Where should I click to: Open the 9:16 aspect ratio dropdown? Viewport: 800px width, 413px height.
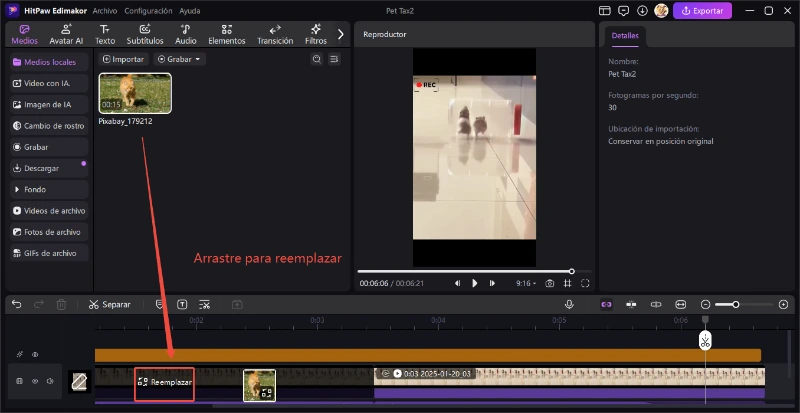pyautogui.click(x=526, y=283)
